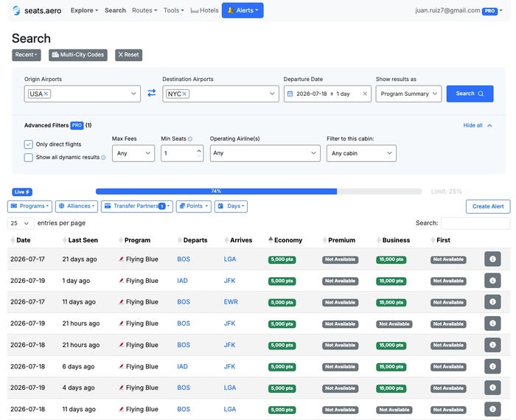Open info for BOS to JFK 2026-07-18 row
Viewport: 516px width, 420px height.
click(x=492, y=345)
